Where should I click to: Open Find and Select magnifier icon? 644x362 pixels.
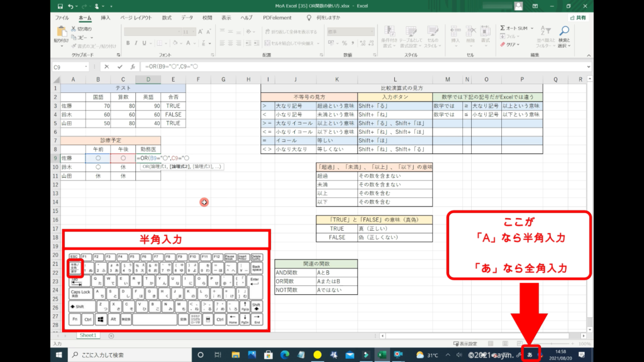pos(564,31)
